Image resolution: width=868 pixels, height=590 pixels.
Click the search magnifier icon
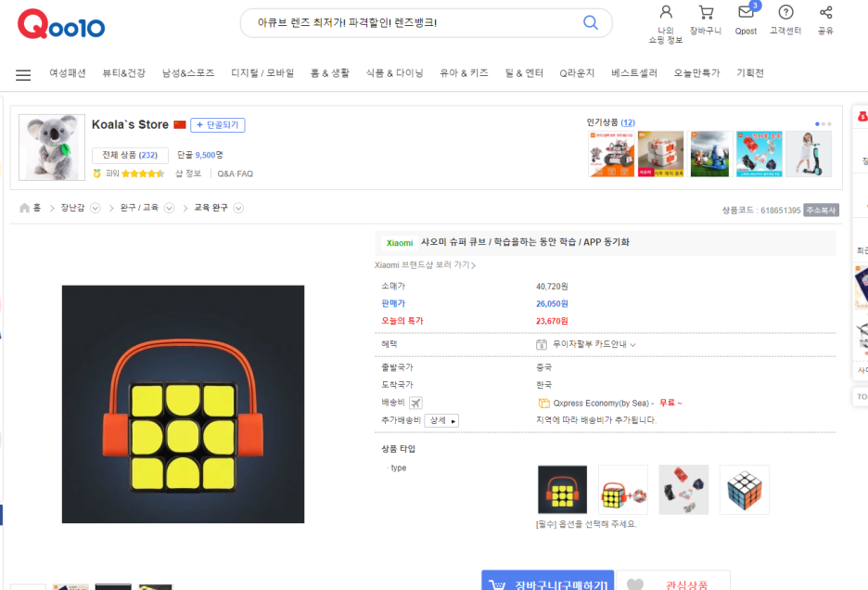point(591,22)
